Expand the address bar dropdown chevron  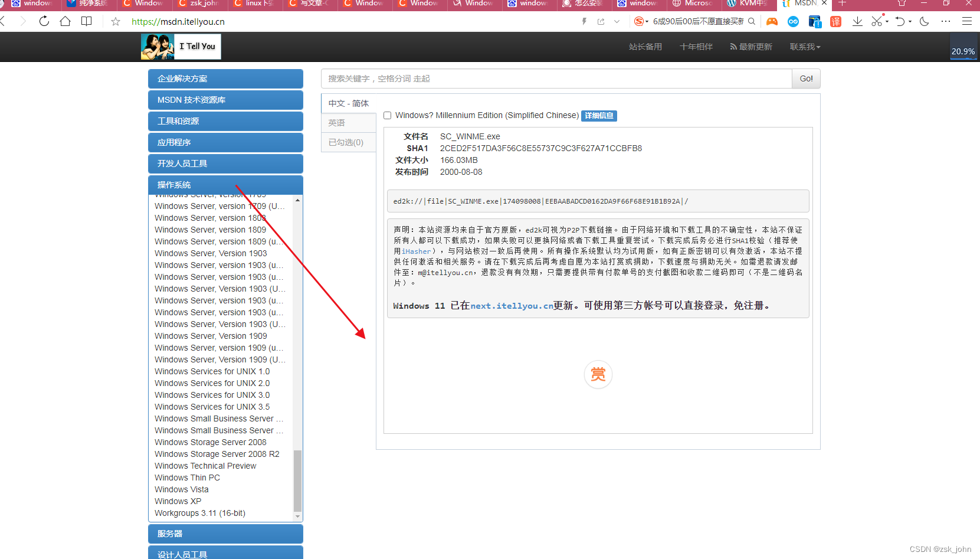617,21
